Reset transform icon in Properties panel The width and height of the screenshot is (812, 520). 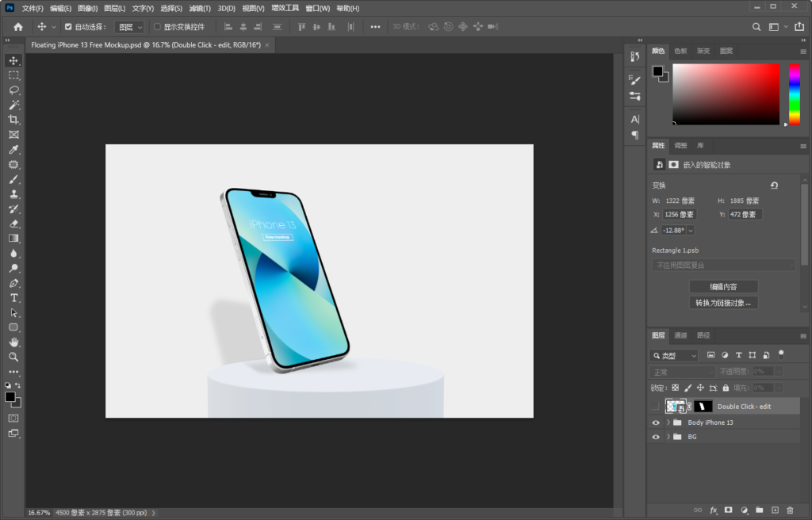pyautogui.click(x=774, y=185)
